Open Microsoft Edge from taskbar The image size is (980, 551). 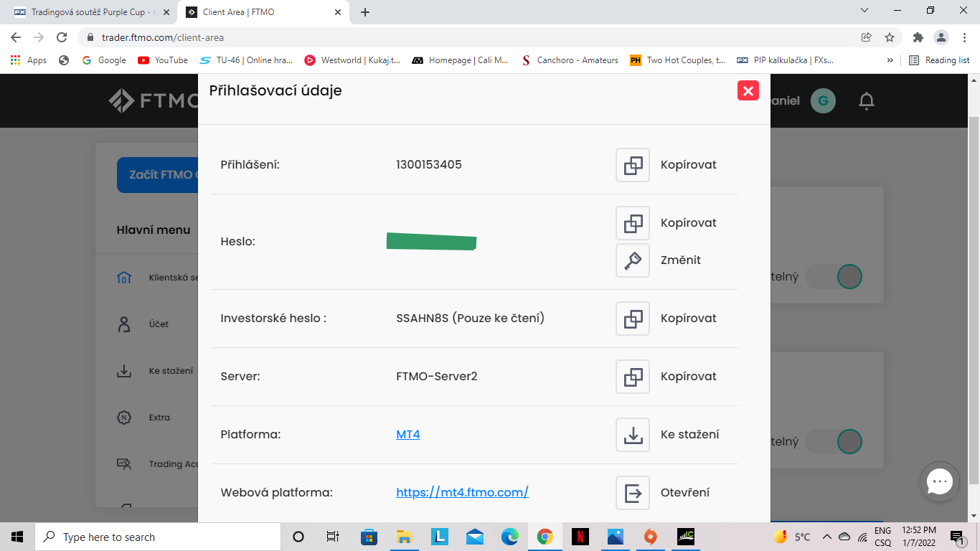tap(510, 537)
